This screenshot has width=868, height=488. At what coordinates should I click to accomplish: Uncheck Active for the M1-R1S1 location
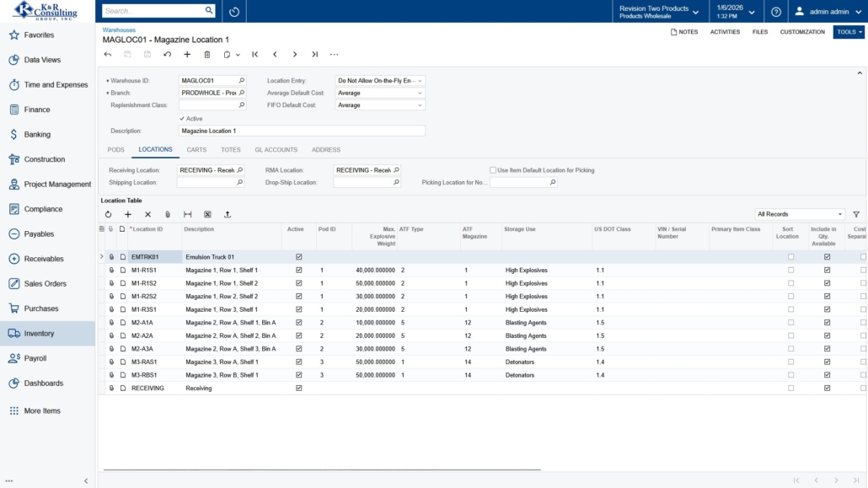tap(298, 270)
